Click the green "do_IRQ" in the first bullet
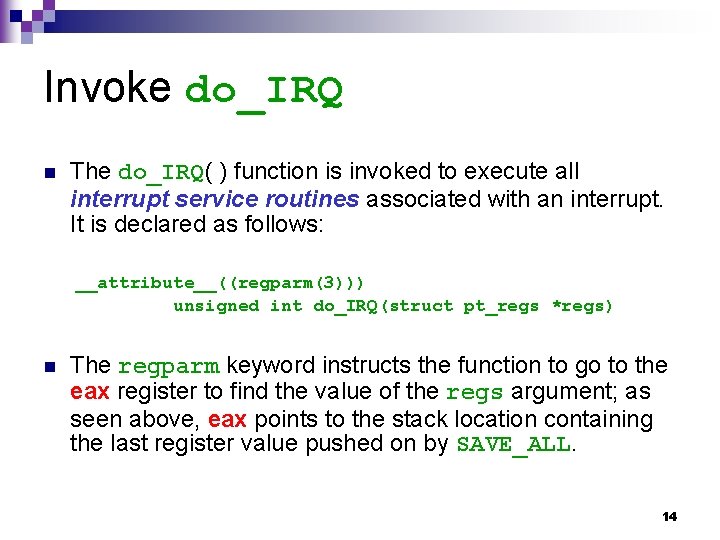This screenshot has height=540, width=720. pos(161,173)
